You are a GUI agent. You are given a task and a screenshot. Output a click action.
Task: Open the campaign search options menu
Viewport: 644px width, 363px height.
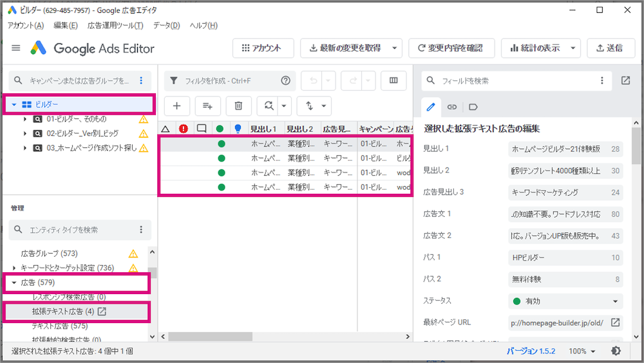point(141,80)
